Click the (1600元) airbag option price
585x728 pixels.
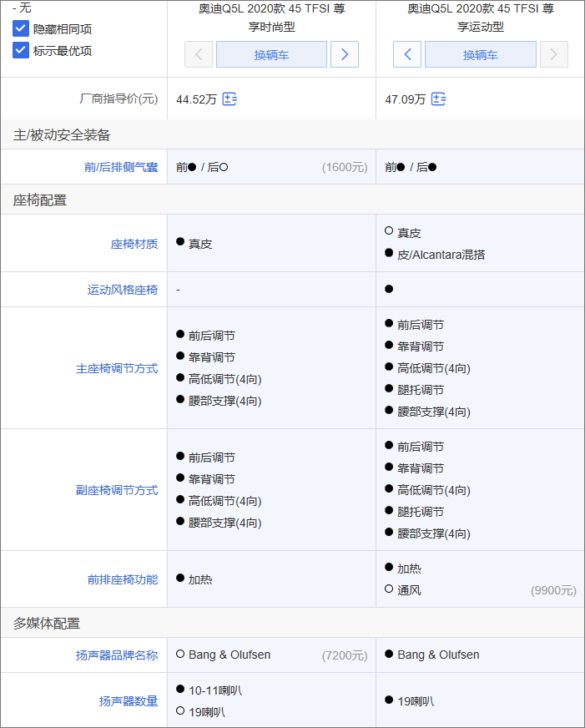tap(345, 167)
